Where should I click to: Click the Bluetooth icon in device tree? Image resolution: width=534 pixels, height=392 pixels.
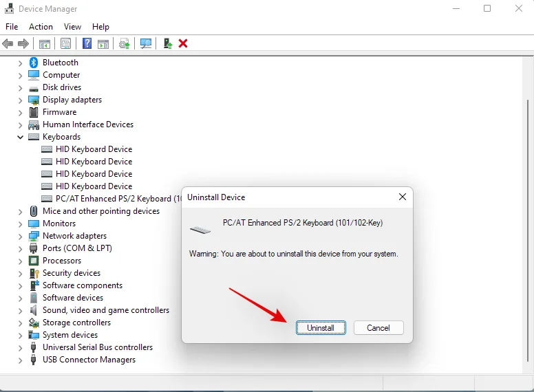click(x=34, y=63)
